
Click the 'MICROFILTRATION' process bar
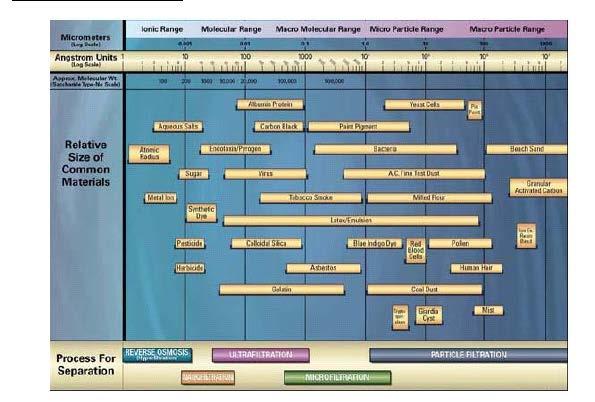pos(337,378)
